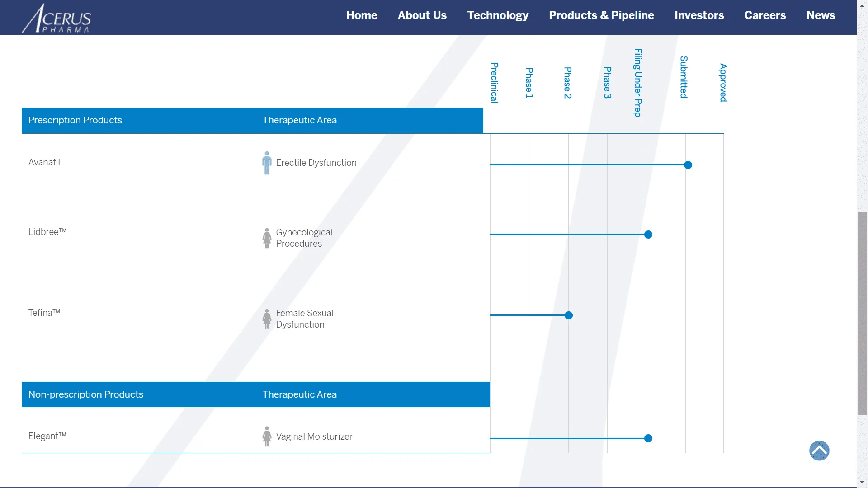868x488 pixels.
Task: Click the Vaginal Moisturizer text
Action: click(314, 436)
